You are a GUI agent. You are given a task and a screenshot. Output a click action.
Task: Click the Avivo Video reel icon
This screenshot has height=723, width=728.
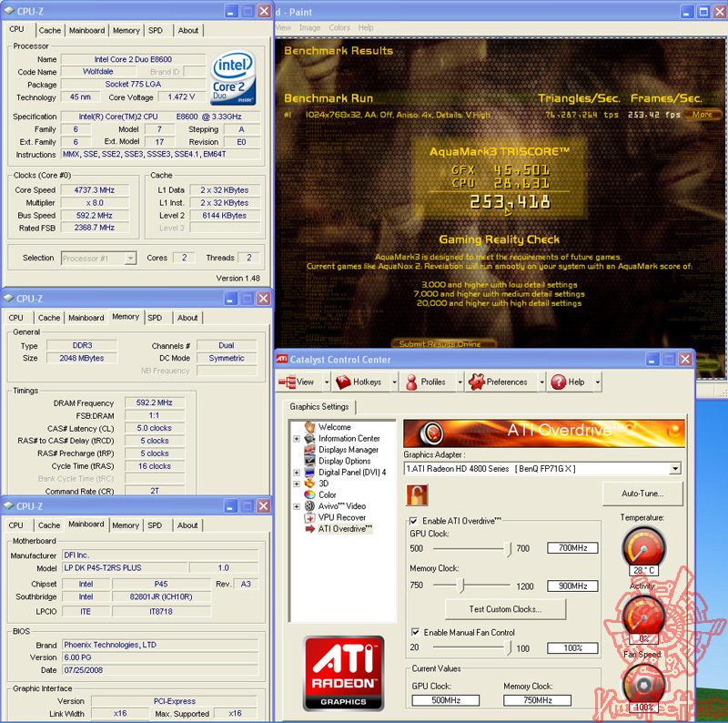click(309, 506)
